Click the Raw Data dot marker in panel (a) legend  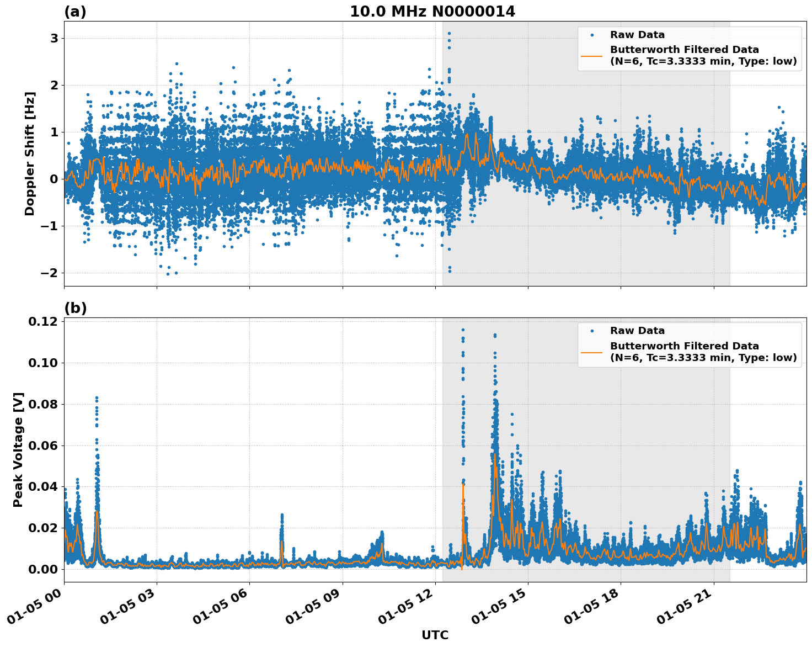pos(592,34)
